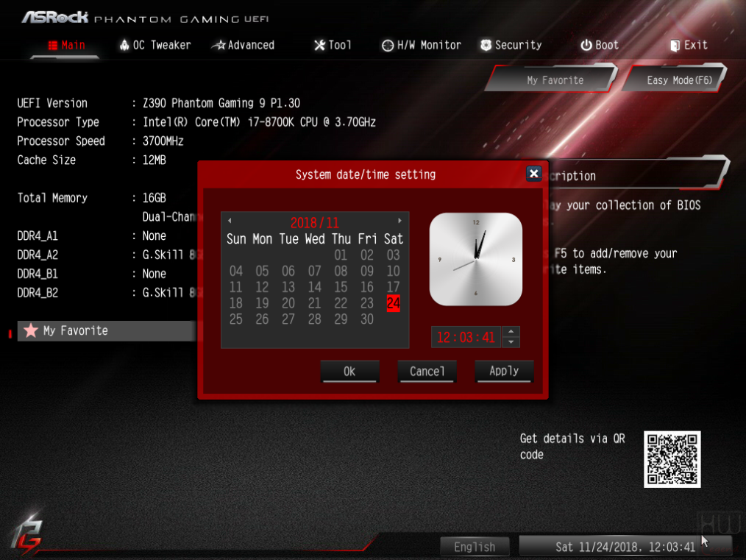Pick day 15 in the calendar
Image resolution: width=746 pixels, height=560 pixels.
pyautogui.click(x=341, y=287)
